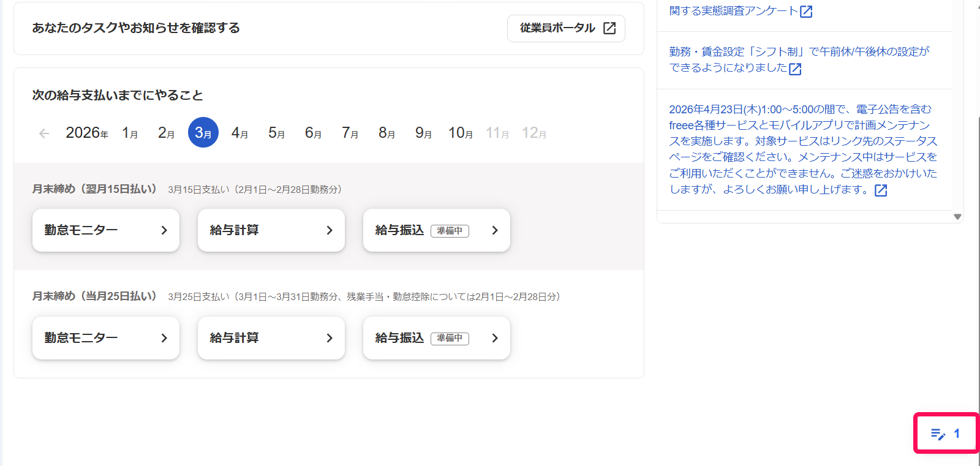Open the シフト制 午前休/午後休 news link
This screenshot has height=466, width=980.
(x=799, y=59)
